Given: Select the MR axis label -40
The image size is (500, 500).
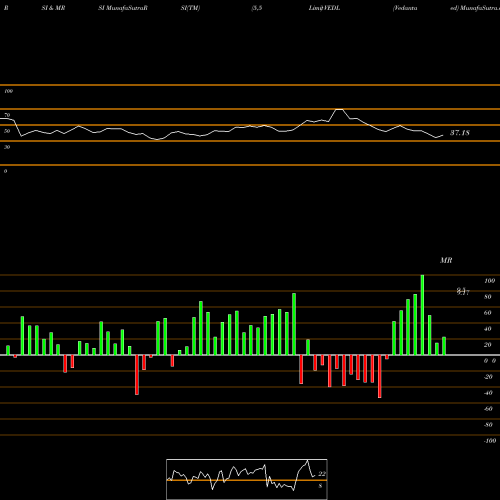Looking at the screenshot, I should [x=488, y=393].
